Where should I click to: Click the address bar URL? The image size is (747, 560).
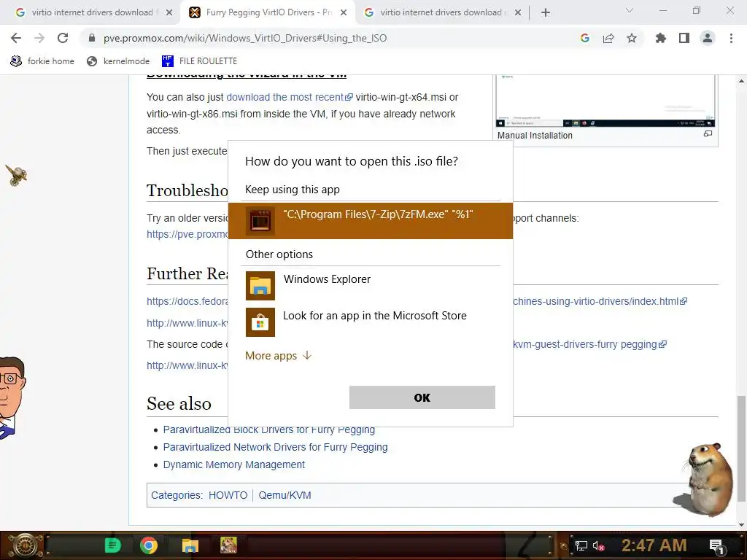tap(245, 38)
